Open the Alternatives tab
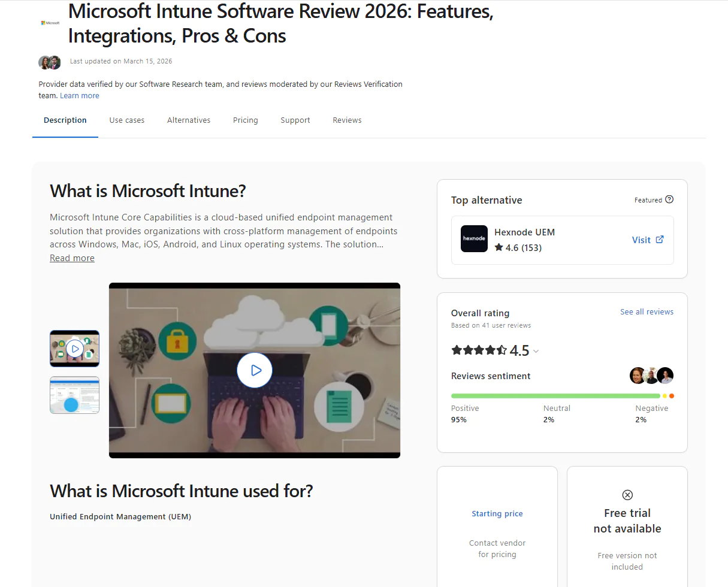Image resolution: width=728 pixels, height=587 pixels. coord(189,120)
